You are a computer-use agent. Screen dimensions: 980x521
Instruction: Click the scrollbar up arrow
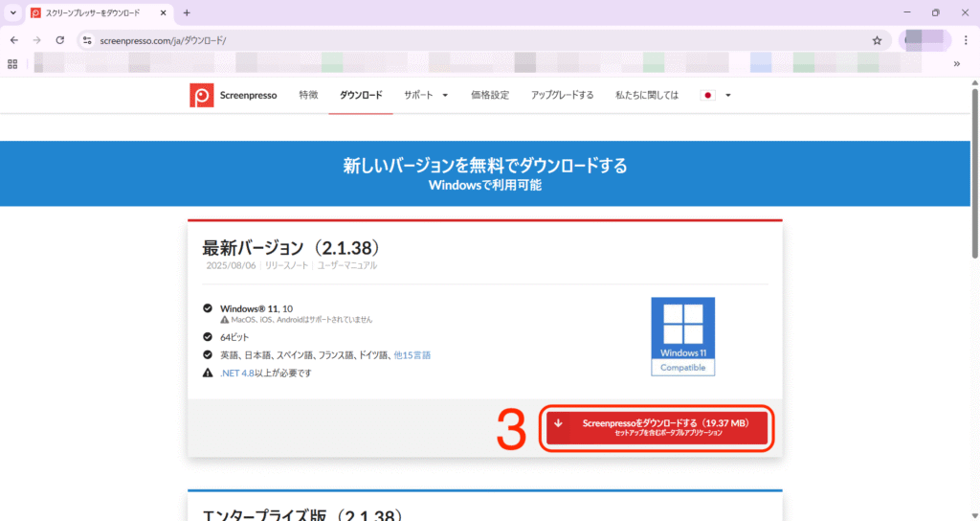pyautogui.click(x=974, y=82)
